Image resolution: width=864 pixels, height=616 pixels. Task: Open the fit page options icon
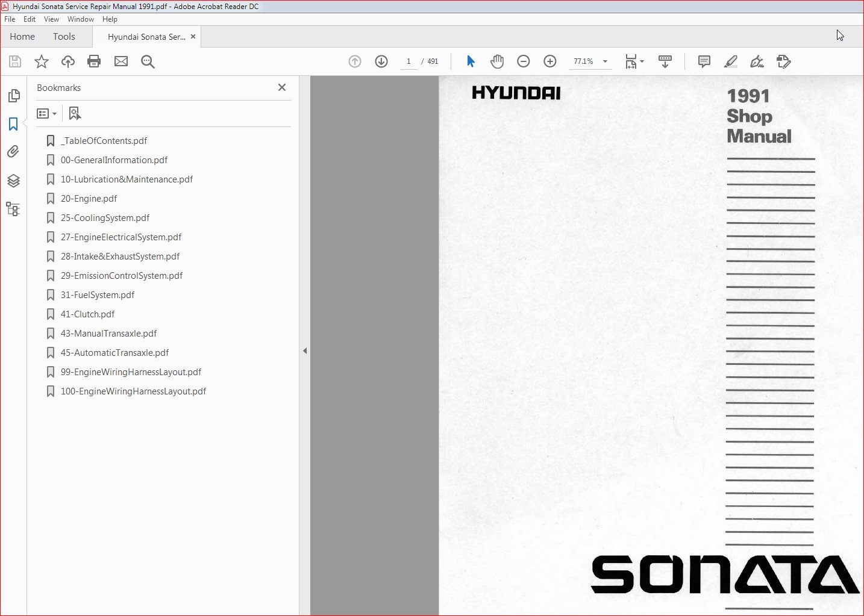[631, 61]
